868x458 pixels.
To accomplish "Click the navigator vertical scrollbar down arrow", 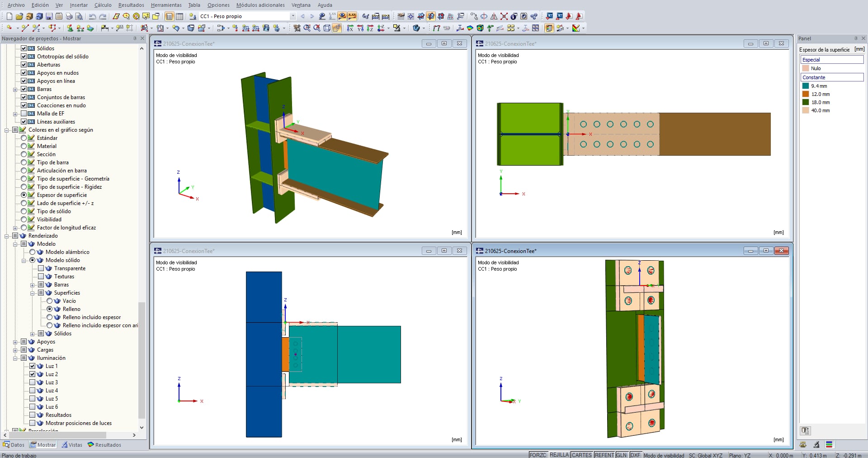I will [142, 427].
